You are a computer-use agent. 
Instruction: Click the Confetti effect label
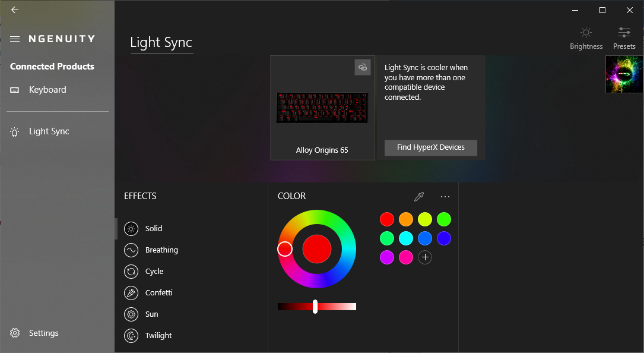[159, 293]
